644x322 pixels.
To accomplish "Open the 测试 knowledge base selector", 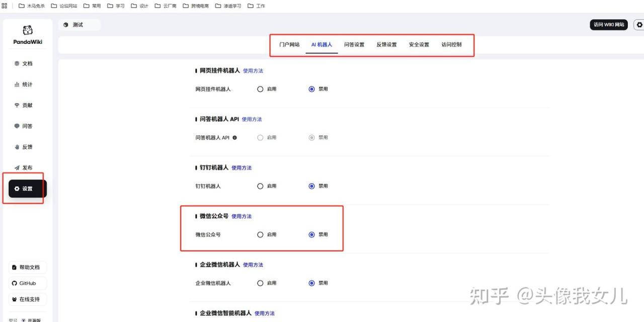I will pyautogui.click(x=78, y=25).
